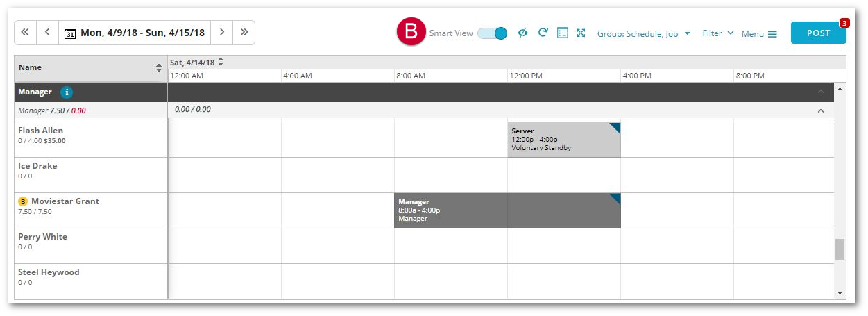Click the hidden-eye visibility icon
868x316 pixels.
click(523, 33)
